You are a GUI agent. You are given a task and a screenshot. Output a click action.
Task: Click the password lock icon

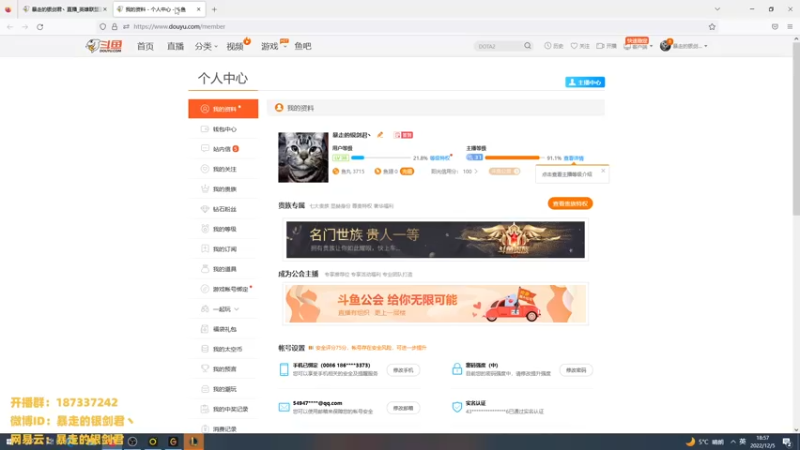coord(457,369)
